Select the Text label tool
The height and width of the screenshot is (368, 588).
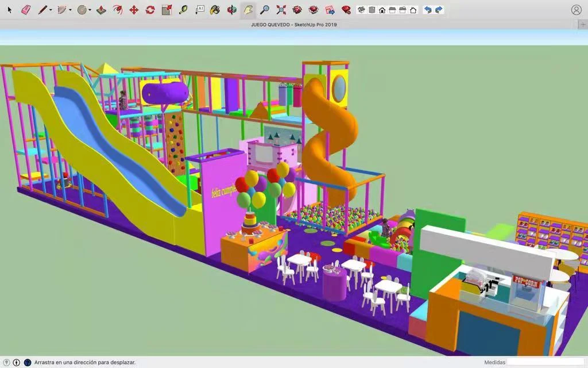click(199, 10)
